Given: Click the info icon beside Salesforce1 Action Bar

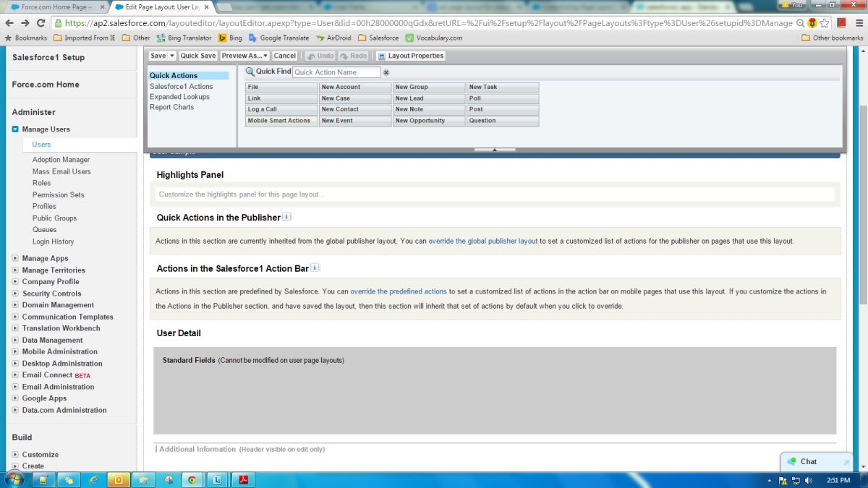Looking at the screenshot, I should click(315, 267).
